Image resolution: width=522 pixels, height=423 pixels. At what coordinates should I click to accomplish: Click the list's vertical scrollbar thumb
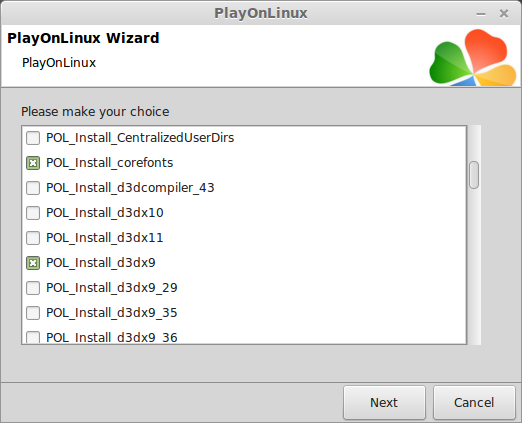[474, 175]
